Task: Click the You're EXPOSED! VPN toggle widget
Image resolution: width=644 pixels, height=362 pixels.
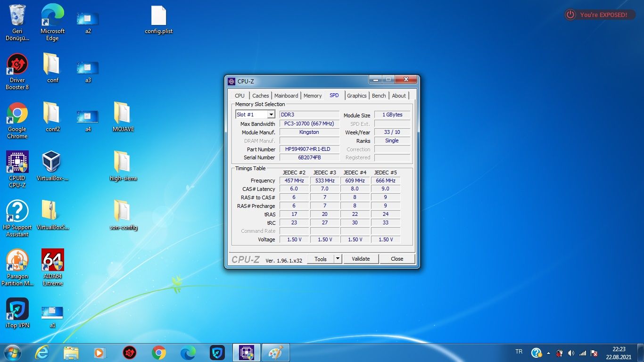Action: coord(599,15)
